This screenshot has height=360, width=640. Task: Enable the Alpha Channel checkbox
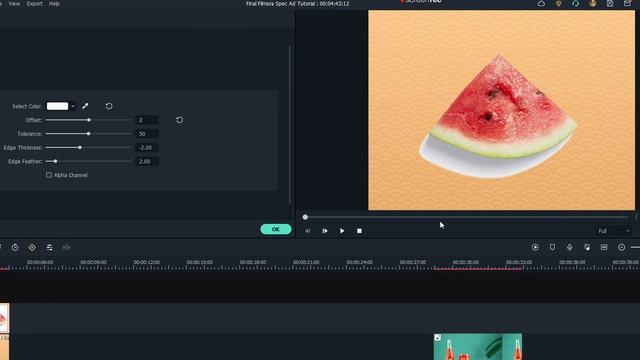point(49,175)
